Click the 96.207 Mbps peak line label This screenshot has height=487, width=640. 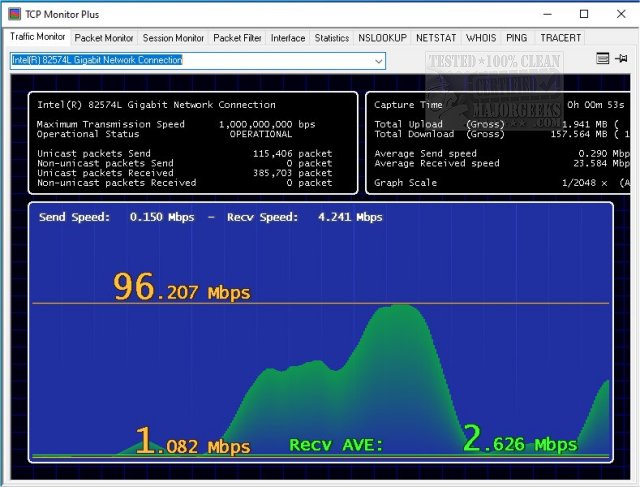[x=181, y=289]
